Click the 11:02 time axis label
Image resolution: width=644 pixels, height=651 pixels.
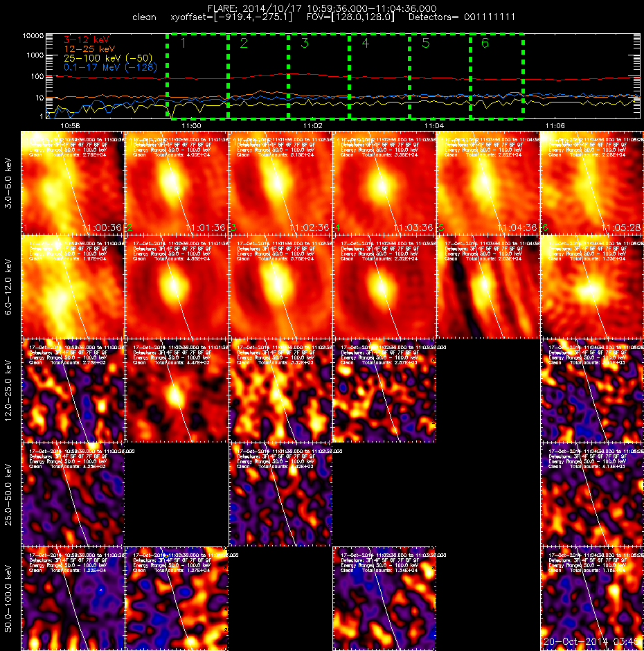click(313, 125)
